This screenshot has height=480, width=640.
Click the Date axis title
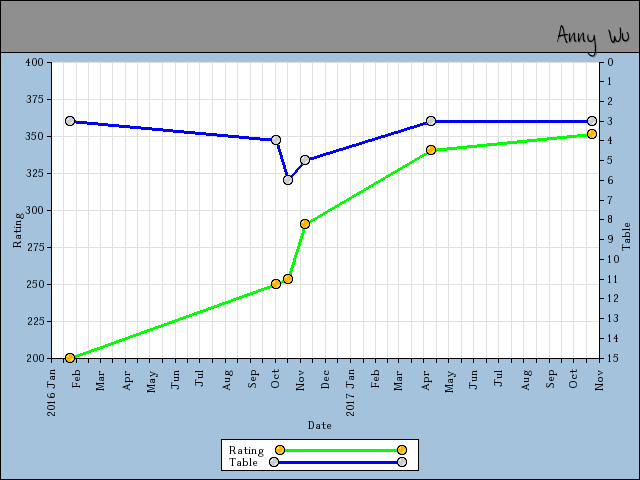(x=320, y=425)
